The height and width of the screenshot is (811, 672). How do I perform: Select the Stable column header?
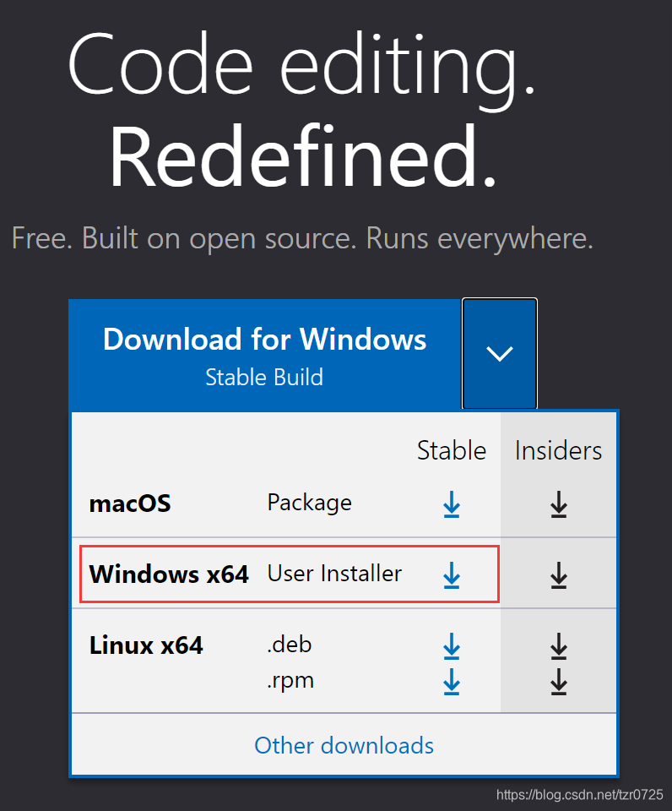[x=452, y=450]
